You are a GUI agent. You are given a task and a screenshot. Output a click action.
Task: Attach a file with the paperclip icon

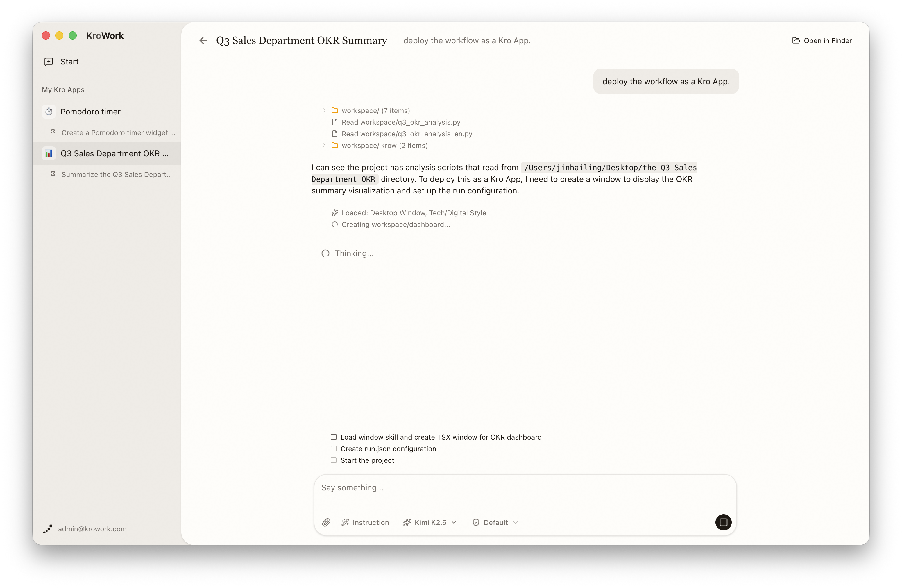pos(326,522)
